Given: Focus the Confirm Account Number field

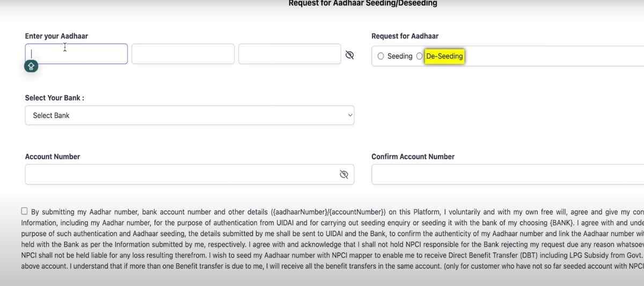Looking at the screenshot, I should click(x=507, y=174).
